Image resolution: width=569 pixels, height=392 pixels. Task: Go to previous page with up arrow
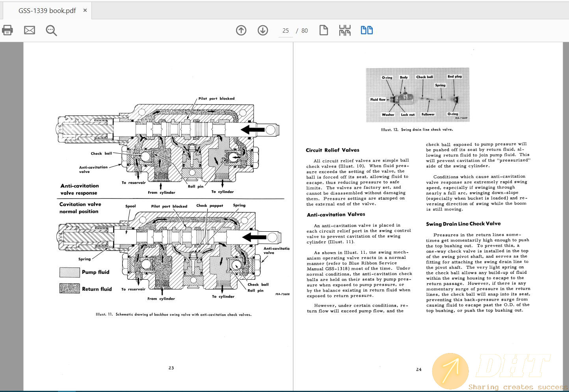[241, 30]
